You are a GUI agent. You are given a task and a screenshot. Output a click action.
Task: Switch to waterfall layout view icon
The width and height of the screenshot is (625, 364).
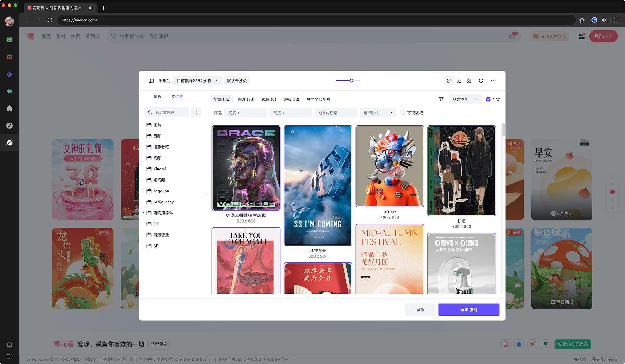(x=449, y=81)
